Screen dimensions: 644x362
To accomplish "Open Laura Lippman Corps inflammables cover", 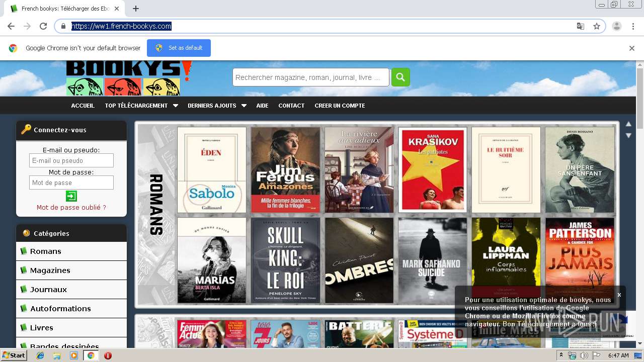I will coord(506,260).
